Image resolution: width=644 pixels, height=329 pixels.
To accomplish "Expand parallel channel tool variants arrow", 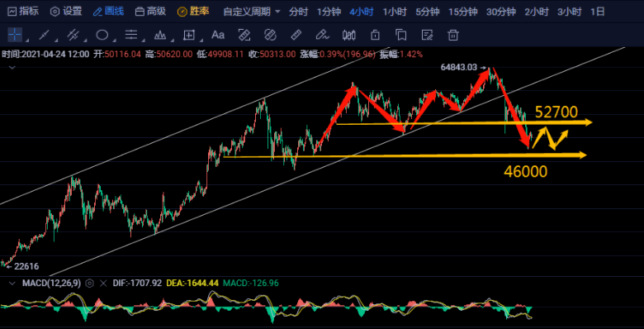I will tap(85, 41).
